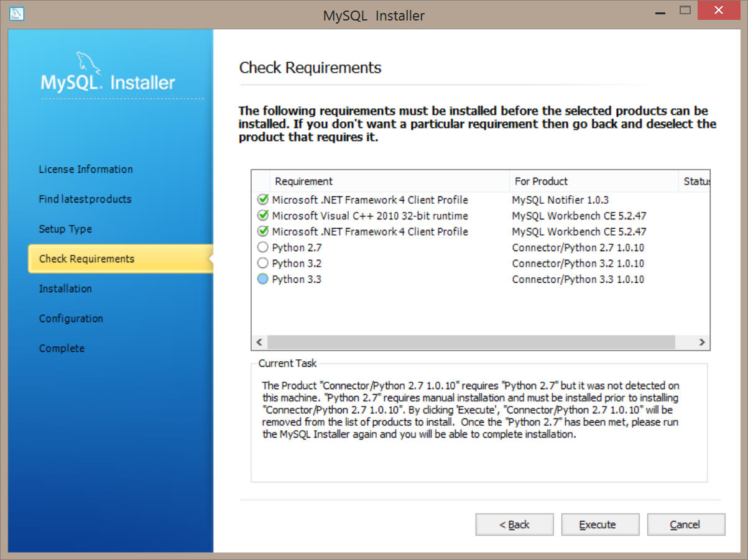Screen dimensions: 748x560
Task: Click the partially visible Status column header
Action: 695,181
